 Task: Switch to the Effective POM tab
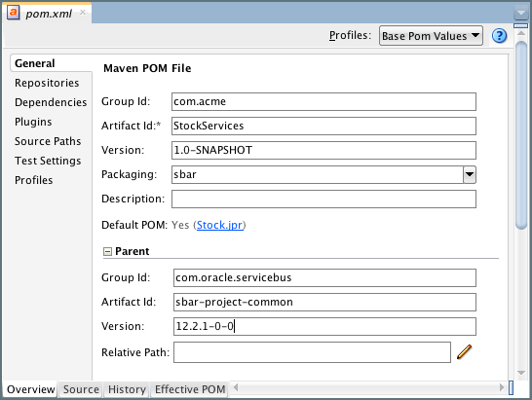click(x=190, y=389)
